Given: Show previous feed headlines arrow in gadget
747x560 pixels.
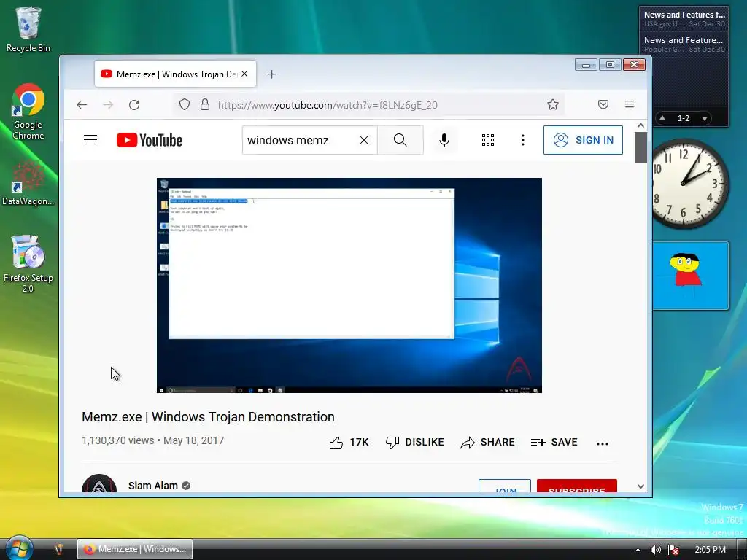Looking at the screenshot, I should point(662,117).
